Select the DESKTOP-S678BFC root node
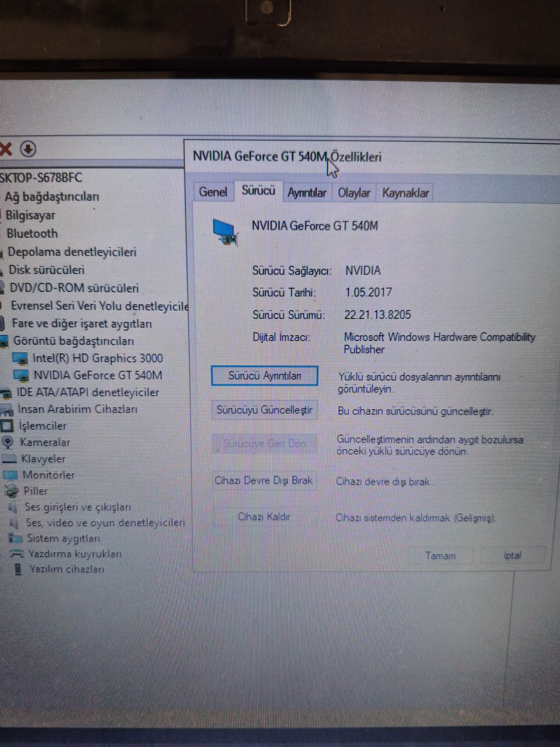This screenshot has width=560, height=747. (x=41, y=178)
